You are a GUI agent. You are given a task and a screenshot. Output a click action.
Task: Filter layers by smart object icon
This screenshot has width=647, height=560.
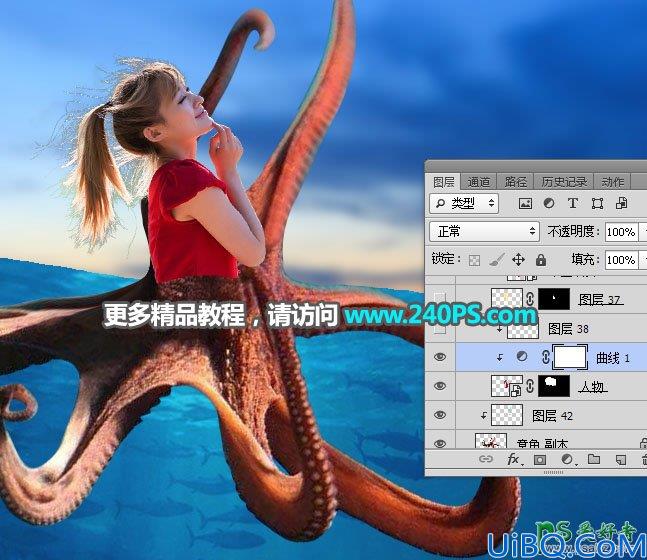click(621, 203)
